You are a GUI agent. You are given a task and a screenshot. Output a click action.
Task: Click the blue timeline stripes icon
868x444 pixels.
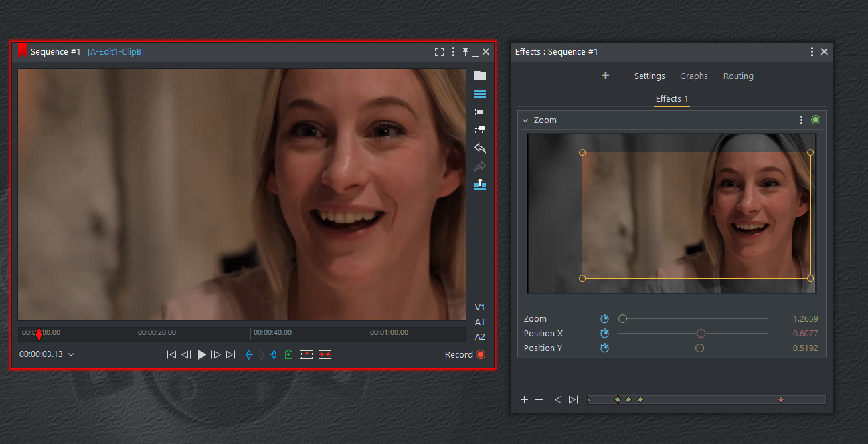(x=480, y=94)
